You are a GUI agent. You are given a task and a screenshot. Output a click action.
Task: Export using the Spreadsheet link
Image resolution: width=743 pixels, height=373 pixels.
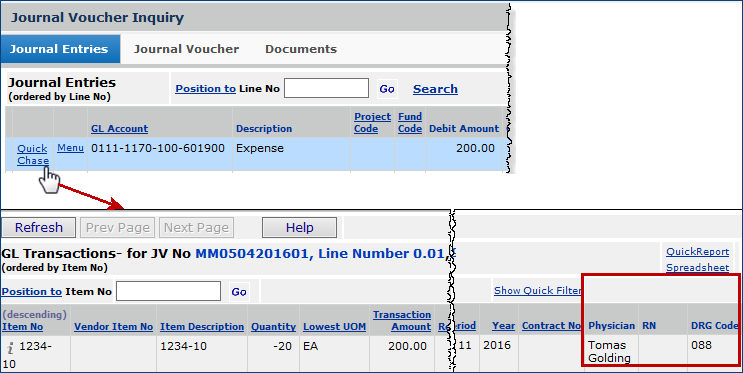698,267
